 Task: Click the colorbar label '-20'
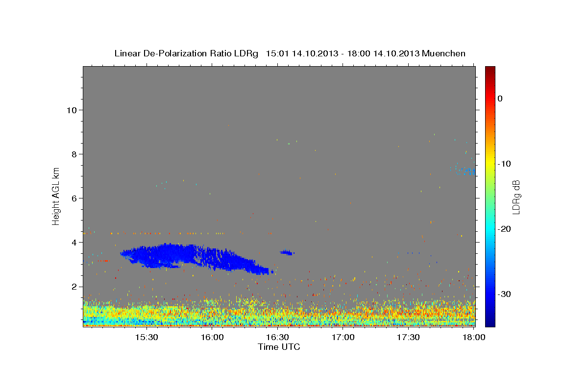[x=505, y=229]
